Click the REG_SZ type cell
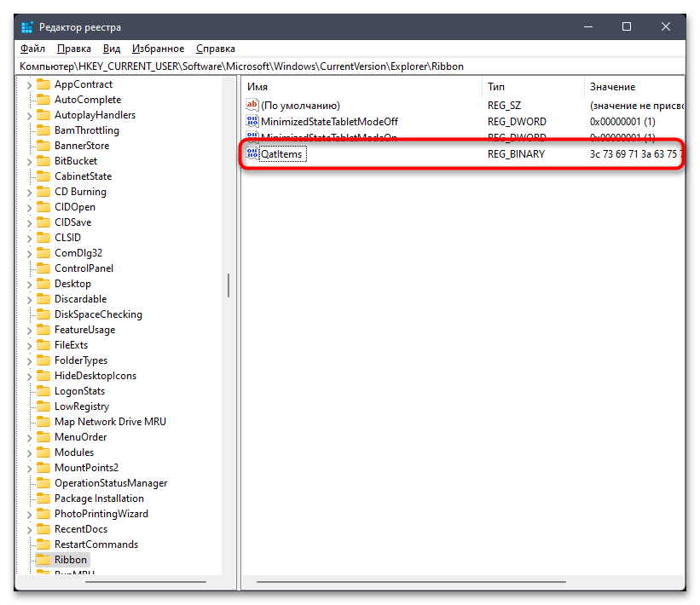 coord(504,106)
